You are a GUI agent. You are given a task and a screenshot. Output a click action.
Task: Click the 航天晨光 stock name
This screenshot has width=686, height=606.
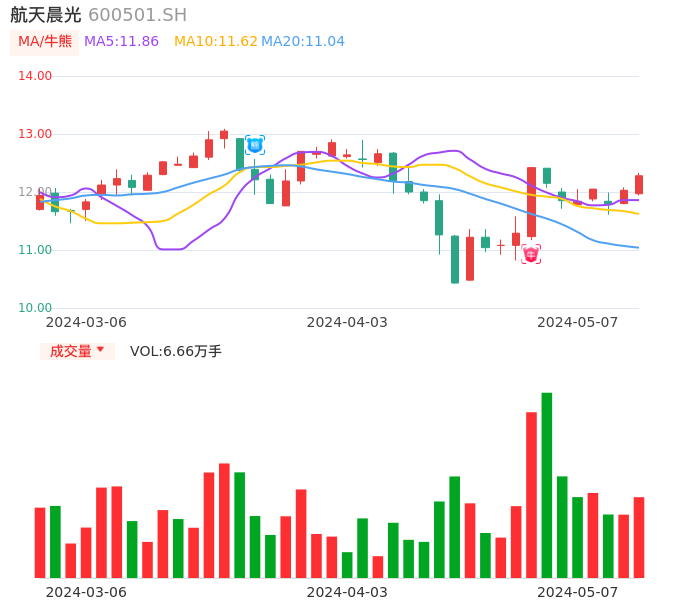click(46, 15)
